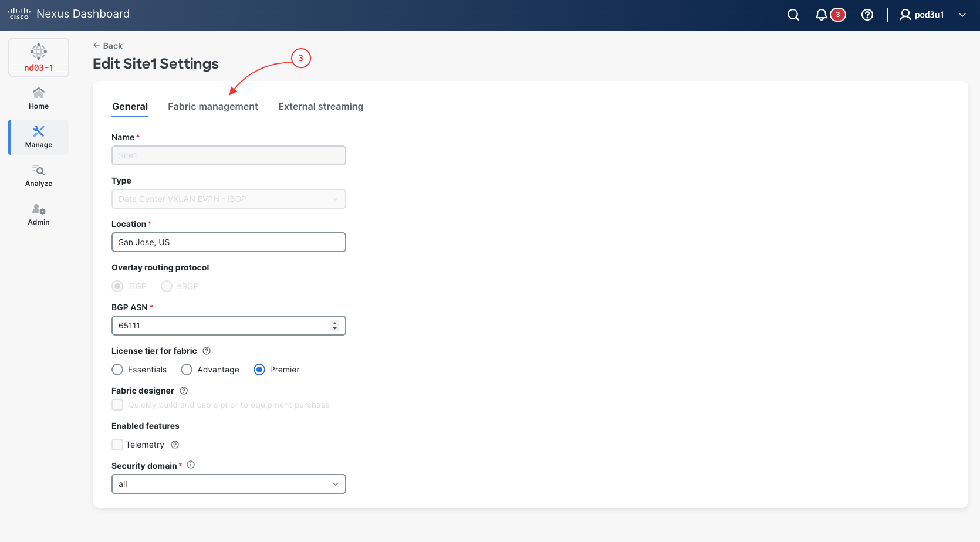Click the Security domain info icon
The height and width of the screenshot is (542, 980).
(x=191, y=465)
